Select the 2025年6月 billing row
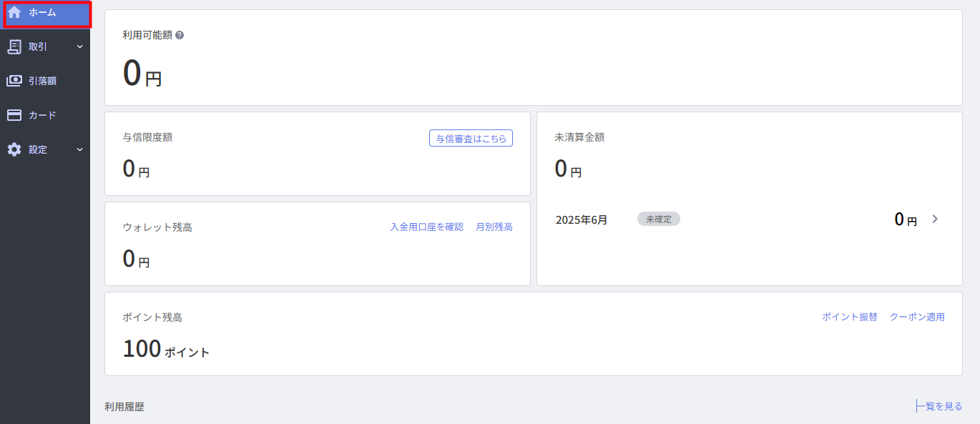This screenshot has width=980, height=424. (x=749, y=219)
